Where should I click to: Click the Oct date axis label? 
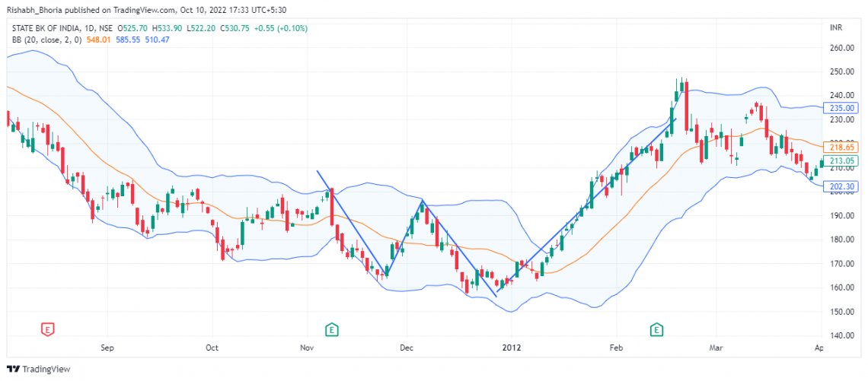pyautogui.click(x=212, y=348)
